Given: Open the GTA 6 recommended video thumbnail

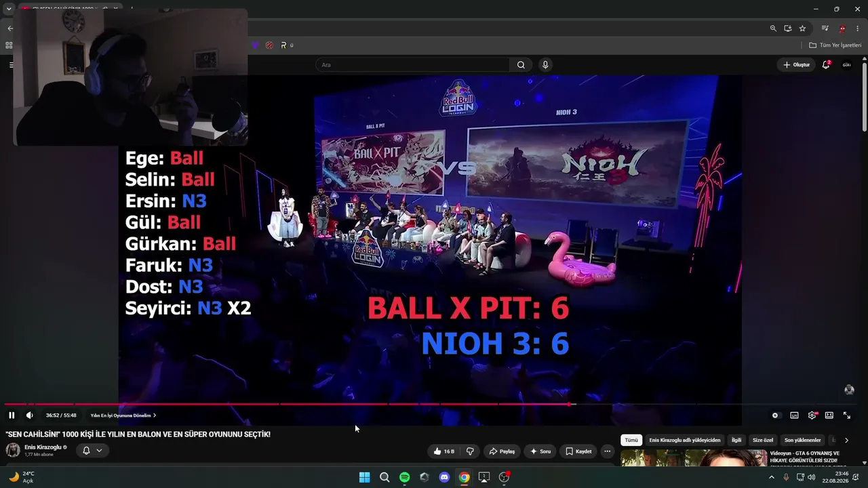Looking at the screenshot, I should (693, 458).
